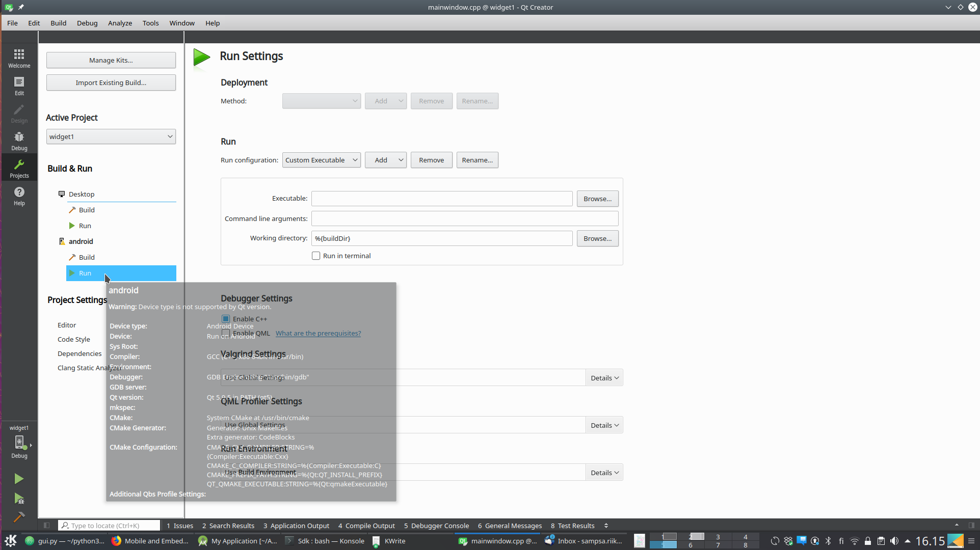Open the Run configuration Add dropdown
Viewport: 980px width, 550px height.
(x=386, y=160)
